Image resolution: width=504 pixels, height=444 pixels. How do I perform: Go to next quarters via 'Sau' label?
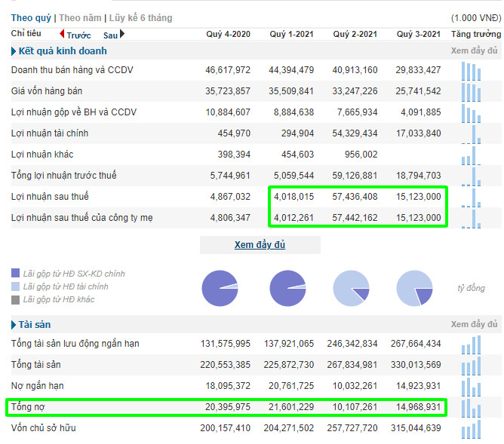pos(110,35)
